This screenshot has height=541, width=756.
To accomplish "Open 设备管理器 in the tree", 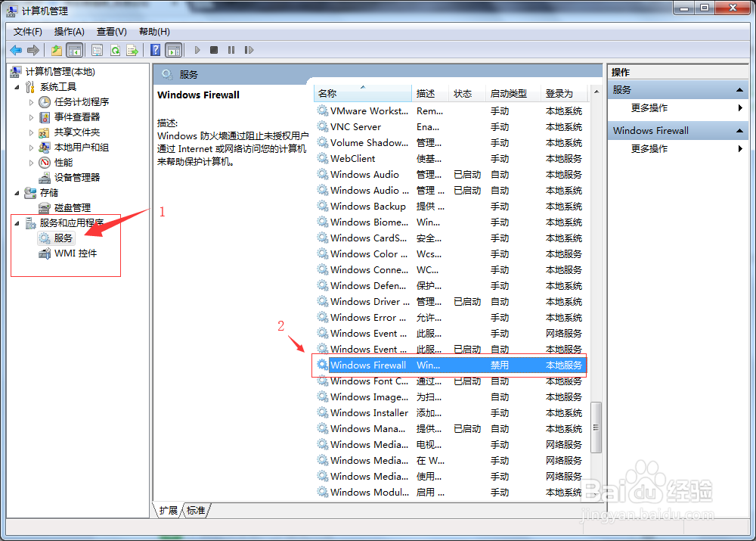I will 77,178.
